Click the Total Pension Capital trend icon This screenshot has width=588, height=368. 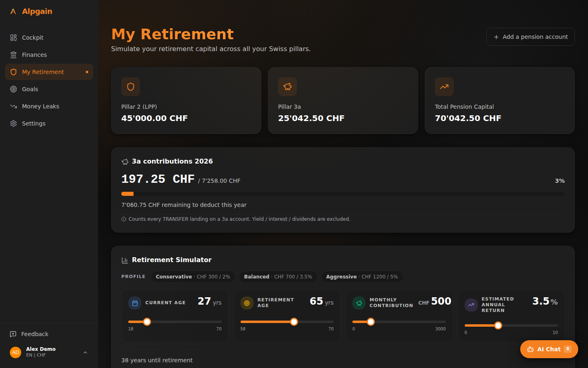[x=444, y=87]
